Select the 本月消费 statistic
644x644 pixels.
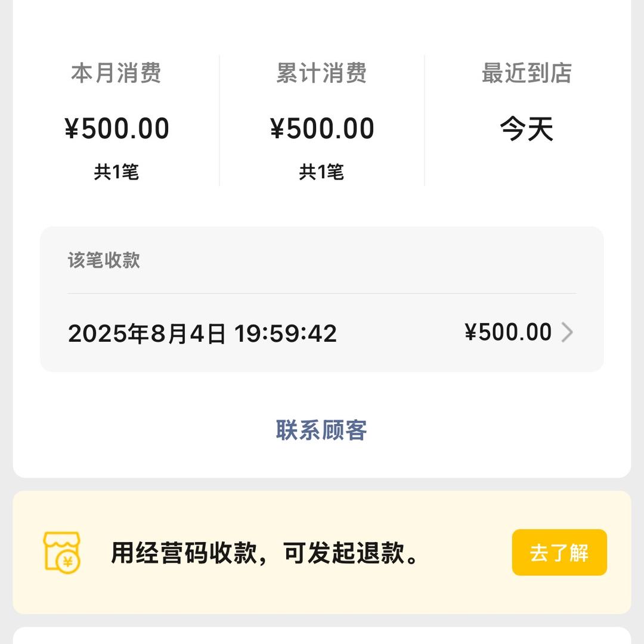(x=117, y=73)
